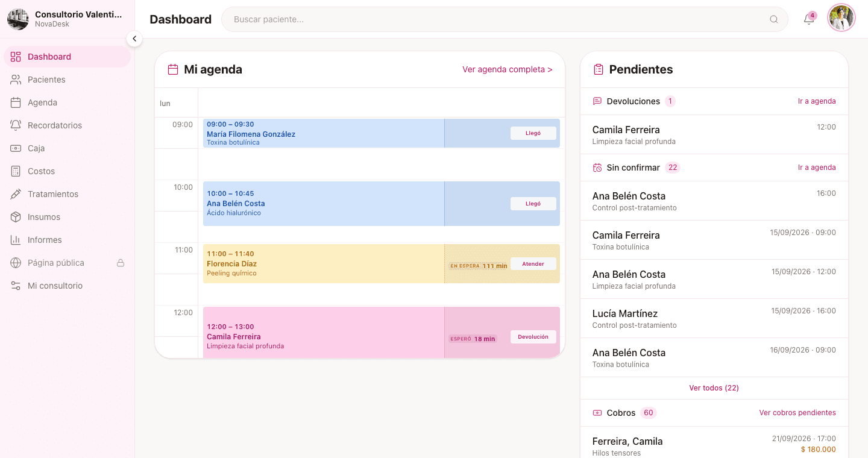Screen dimensions: 868x458
Task: Follow Ir a agenda link beside Devoluciones
Action: click(817, 101)
